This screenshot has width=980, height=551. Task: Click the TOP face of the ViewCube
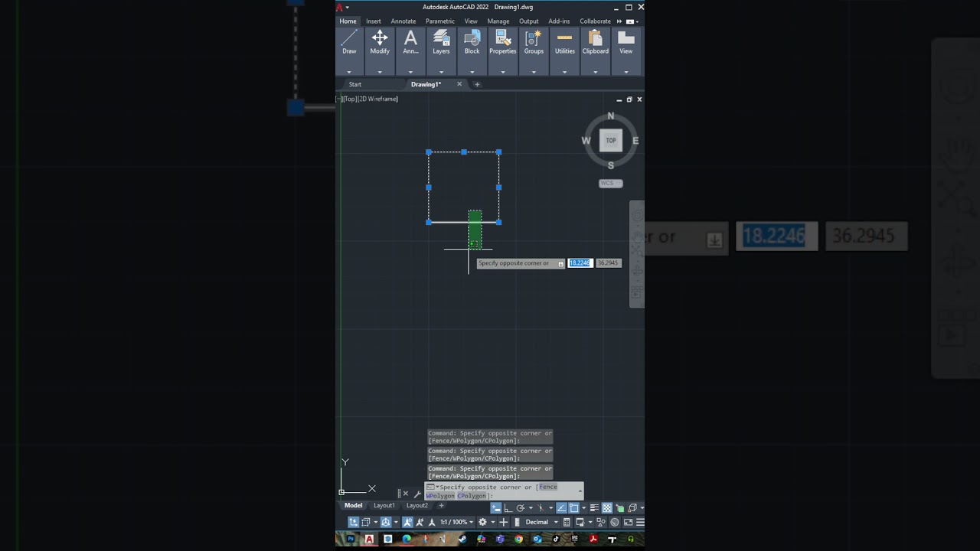pyautogui.click(x=610, y=140)
